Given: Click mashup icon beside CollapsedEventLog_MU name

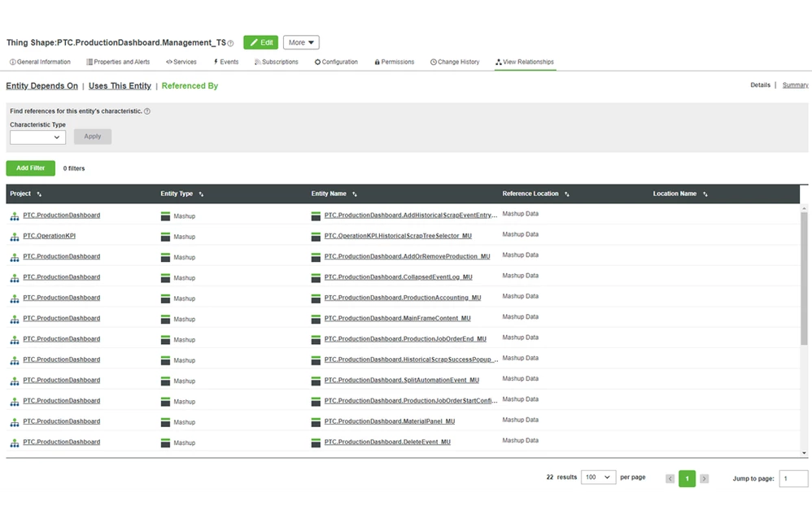Looking at the screenshot, I should click(316, 278).
